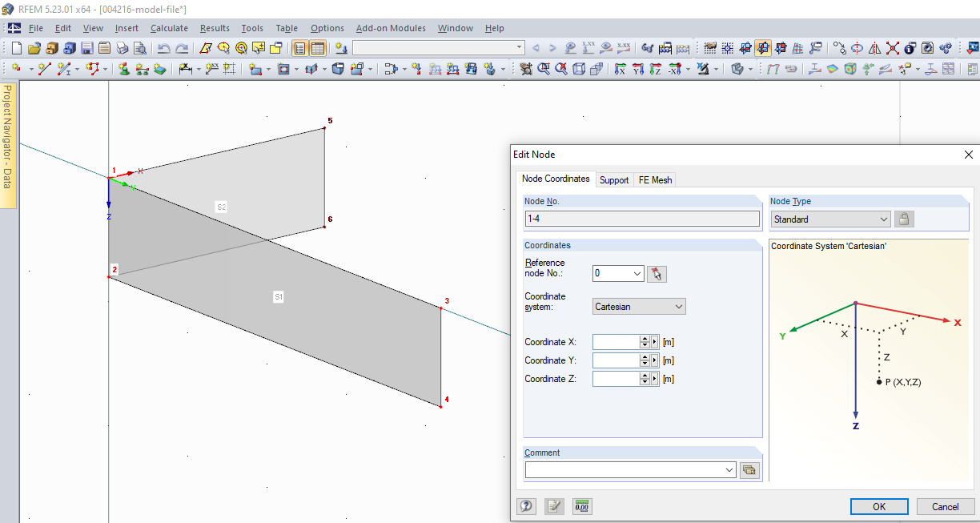Click the Node No. field showing 1-4

(642, 219)
